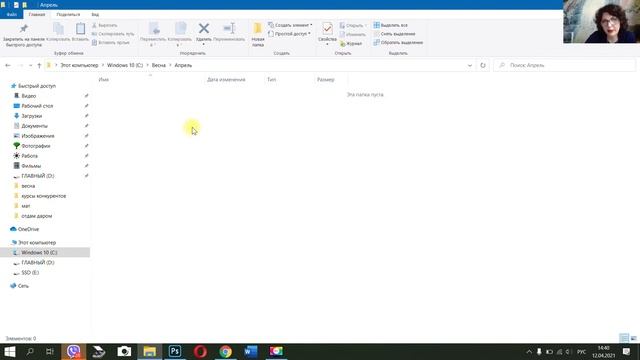Switch to the Поделиться ribbon tab
The width and height of the screenshot is (640, 360).
[68, 14]
